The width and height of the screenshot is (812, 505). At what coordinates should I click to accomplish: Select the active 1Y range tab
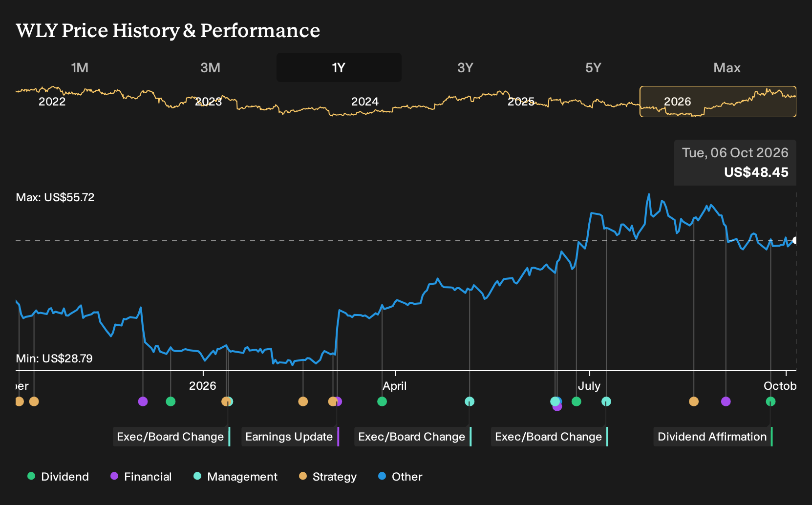tap(339, 67)
